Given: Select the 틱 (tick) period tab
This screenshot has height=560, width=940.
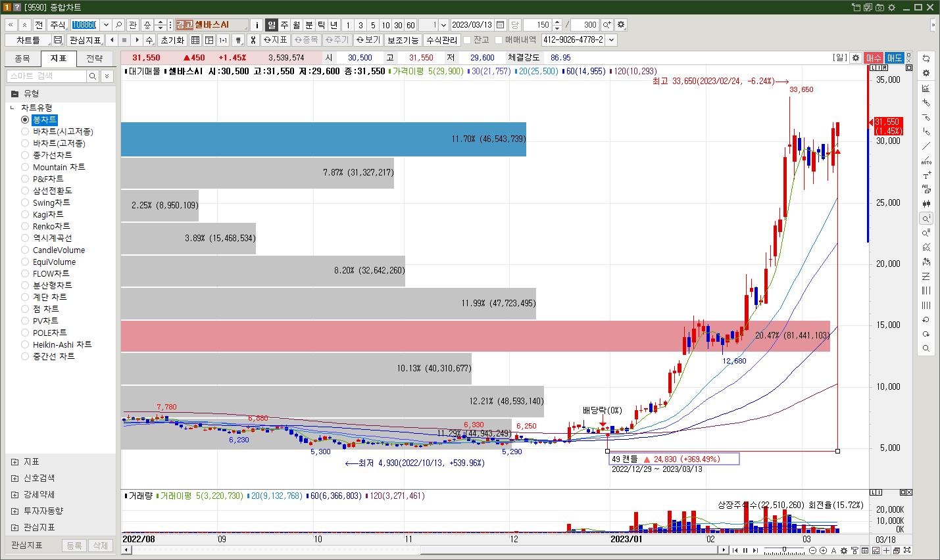Looking at the screenshot, I should [x=322, y=25].
